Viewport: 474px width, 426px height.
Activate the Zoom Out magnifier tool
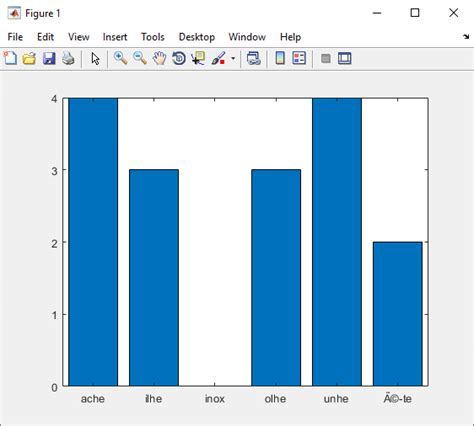tap(140, 58)
